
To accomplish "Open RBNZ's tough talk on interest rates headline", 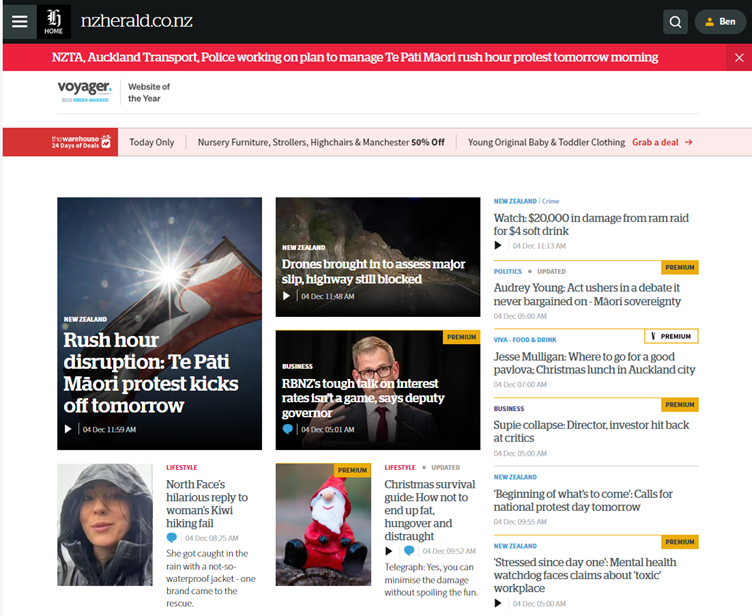I will pos(363,398).
